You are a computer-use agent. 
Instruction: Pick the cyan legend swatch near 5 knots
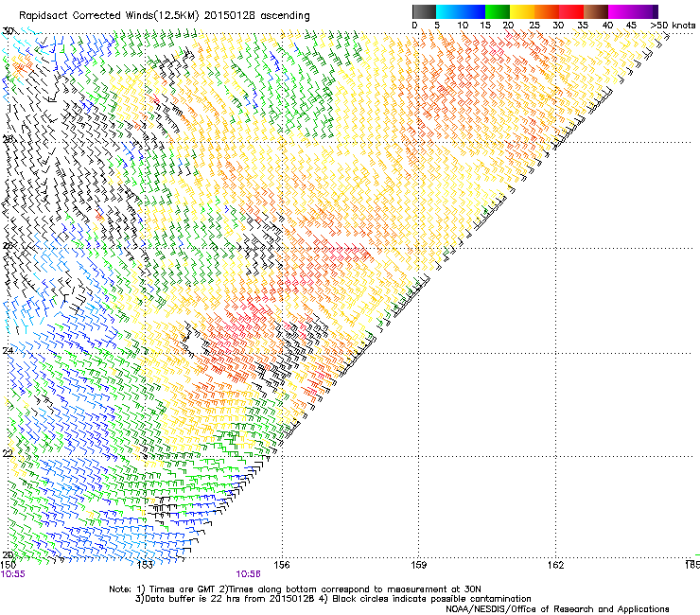tap(447, 11)
